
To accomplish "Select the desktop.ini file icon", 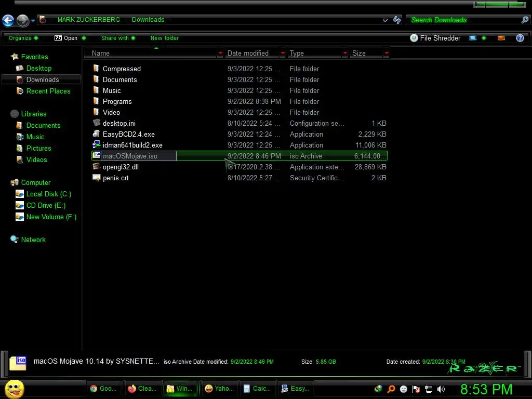I will pyautogui.click(x=96, y=123).
